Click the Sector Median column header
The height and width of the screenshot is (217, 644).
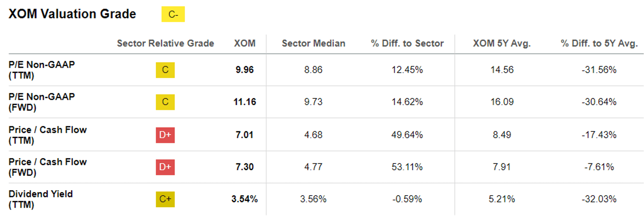(313, 43)
